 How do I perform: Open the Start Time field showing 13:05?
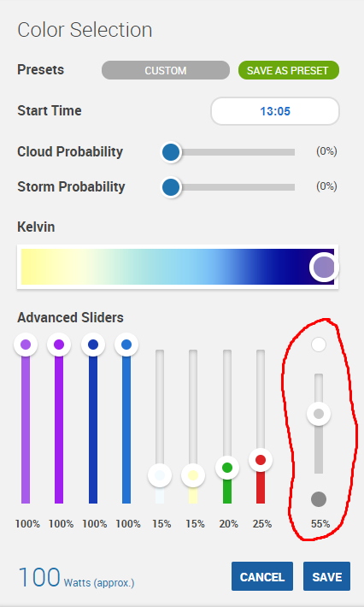[275, 111]
